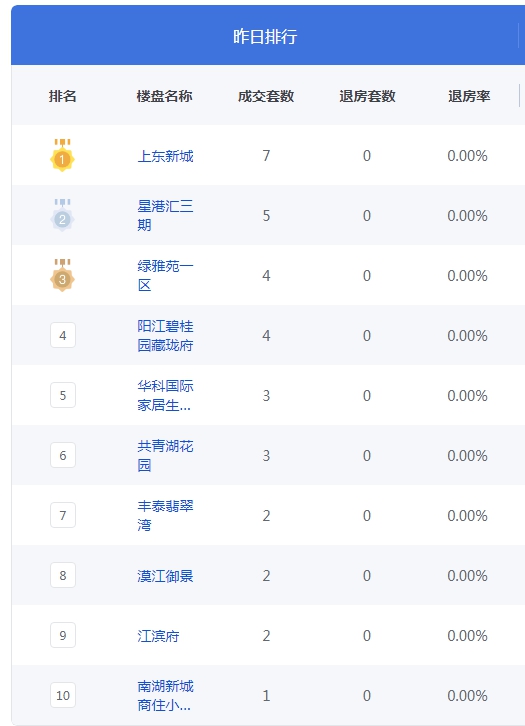Click the silver second-place medal icon
This screenshot has height=726, width=525.
point(62,215)
